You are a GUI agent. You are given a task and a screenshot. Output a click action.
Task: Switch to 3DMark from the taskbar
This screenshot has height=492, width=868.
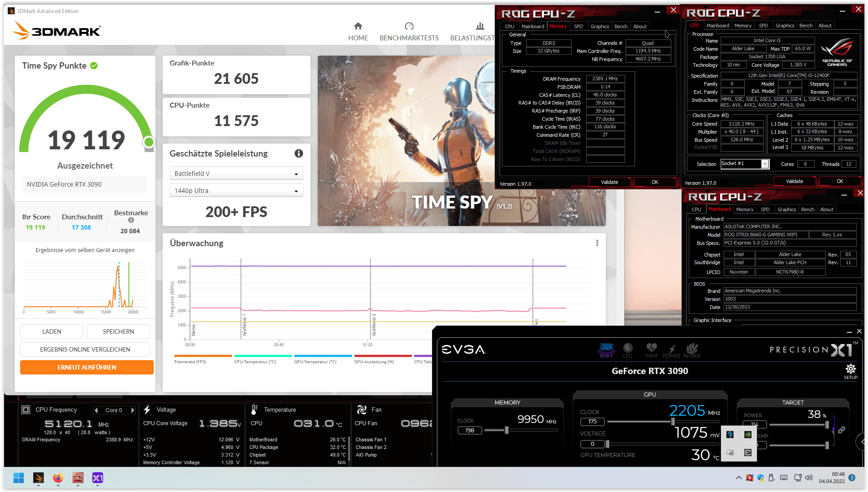tap(39, 478)
